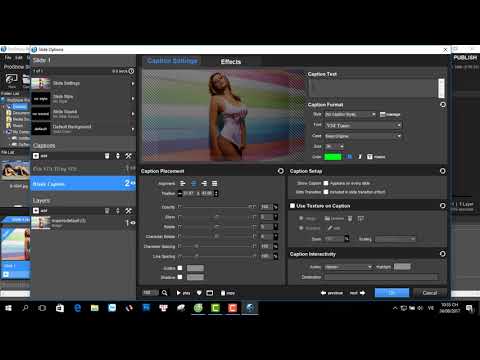Click the Cancel button

pyautogui.click(x=430, y=293)
